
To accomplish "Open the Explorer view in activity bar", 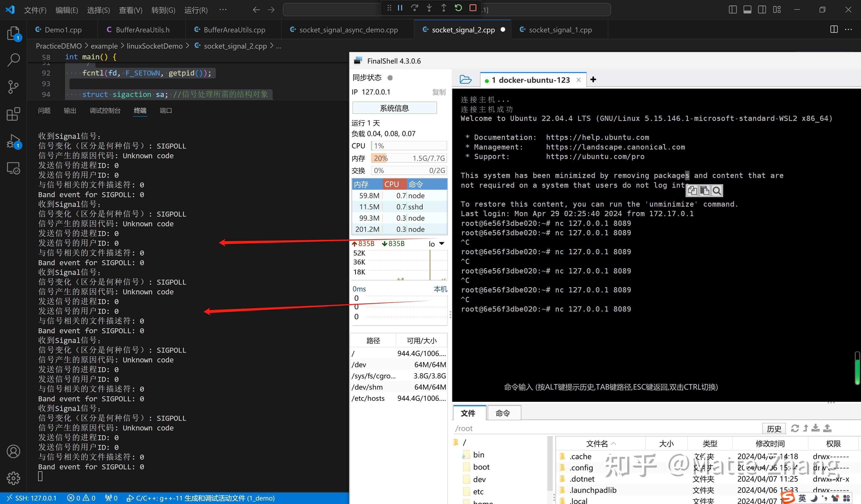I will point(13,33).
